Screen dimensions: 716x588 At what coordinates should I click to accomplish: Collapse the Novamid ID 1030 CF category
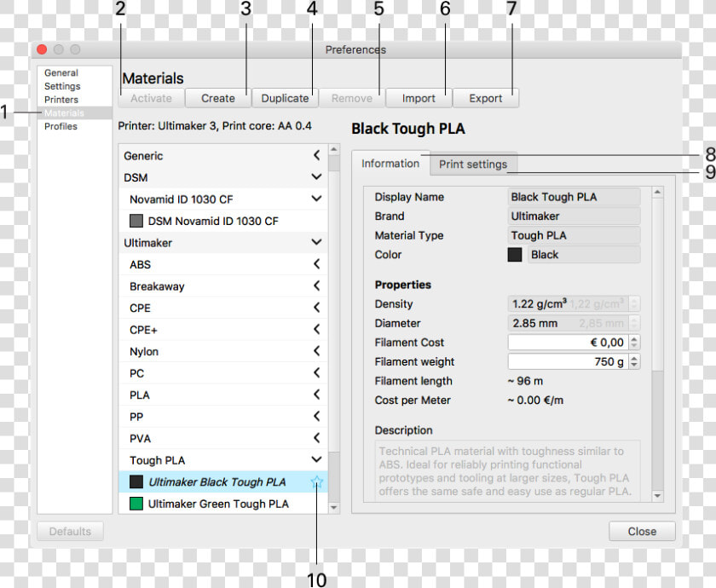point(316,199)
